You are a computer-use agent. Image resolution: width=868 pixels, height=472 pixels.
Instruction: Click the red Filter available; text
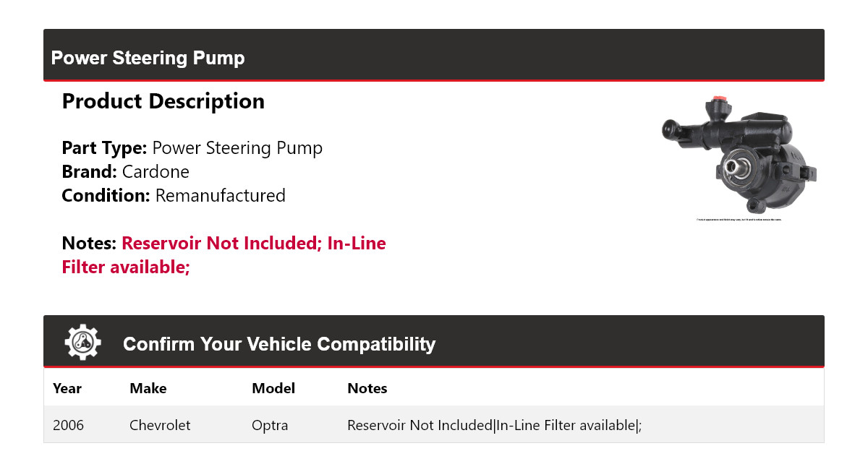pyautogui.click(x=126, y=267)
